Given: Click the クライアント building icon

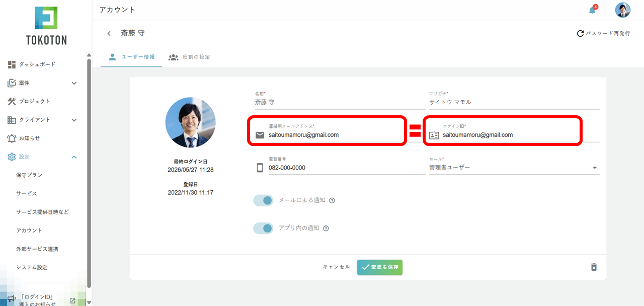Looking at the screenshot, I should coord(12,120).
